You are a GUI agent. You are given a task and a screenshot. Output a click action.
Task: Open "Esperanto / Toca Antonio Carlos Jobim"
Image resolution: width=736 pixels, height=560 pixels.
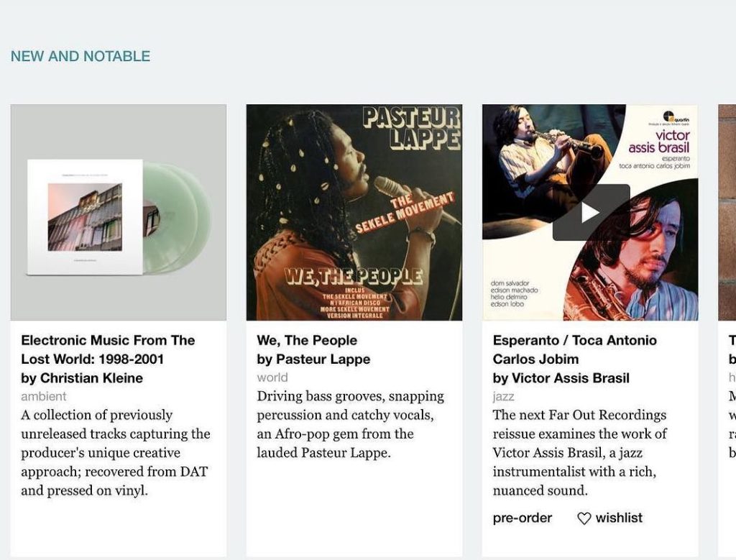pos(575,349)
